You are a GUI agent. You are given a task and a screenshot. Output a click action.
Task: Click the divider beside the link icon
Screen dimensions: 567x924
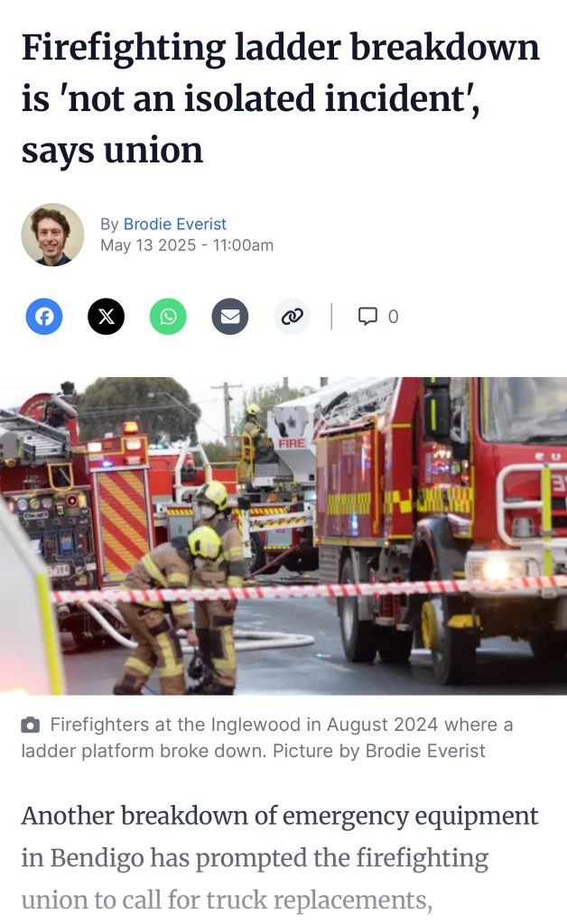[x=332, y=317]
